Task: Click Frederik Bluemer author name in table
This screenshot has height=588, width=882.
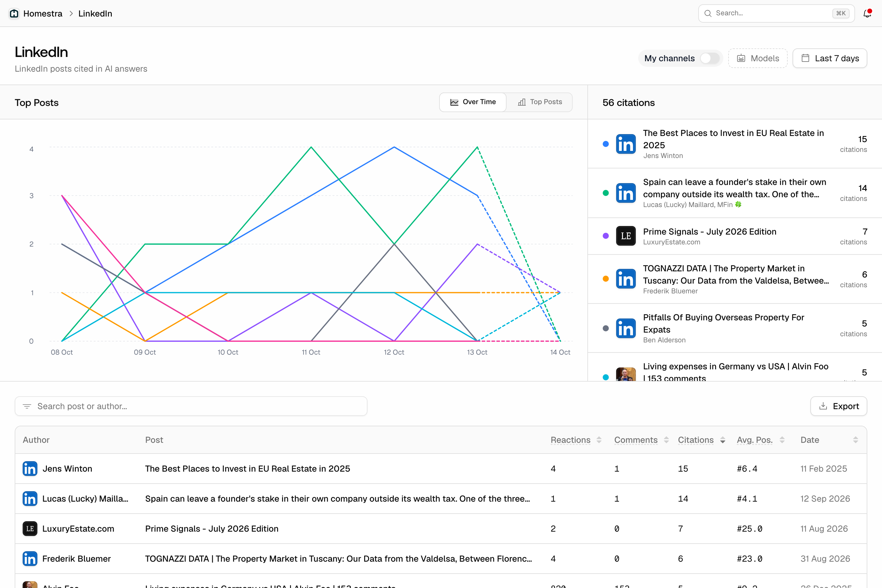Action: 77,559
